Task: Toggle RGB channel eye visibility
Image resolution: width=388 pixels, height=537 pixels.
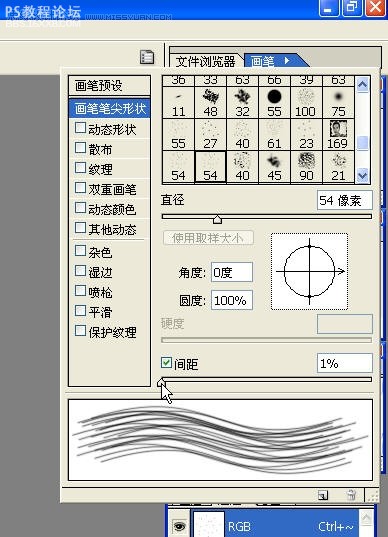Action: pyautogui.click(x=179, y=526)
